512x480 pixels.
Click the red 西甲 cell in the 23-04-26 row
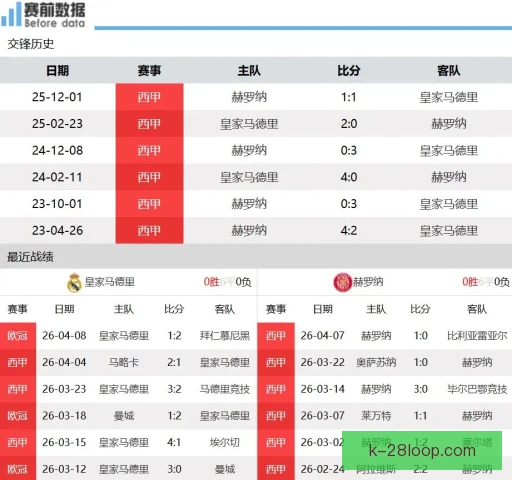click(x=149, y=230)
